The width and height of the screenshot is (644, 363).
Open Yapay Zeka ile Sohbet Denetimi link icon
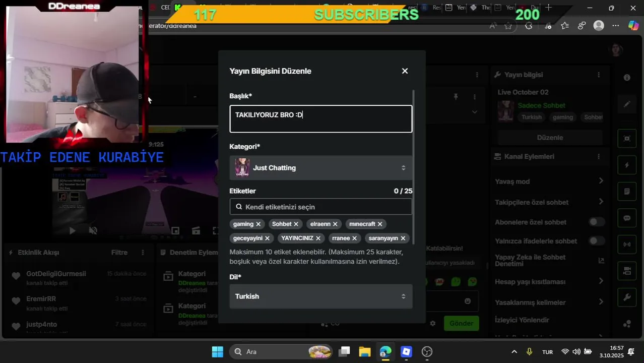click(x=601, y=261)
